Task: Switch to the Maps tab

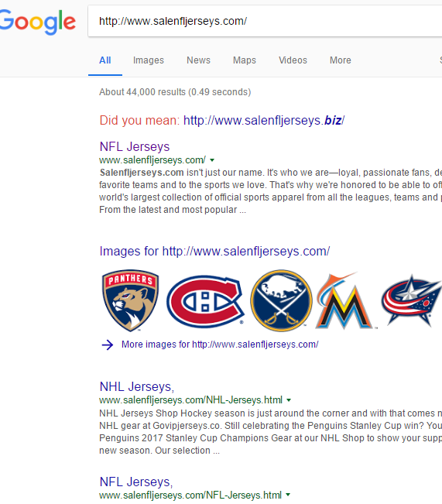Action: [245, 60]
